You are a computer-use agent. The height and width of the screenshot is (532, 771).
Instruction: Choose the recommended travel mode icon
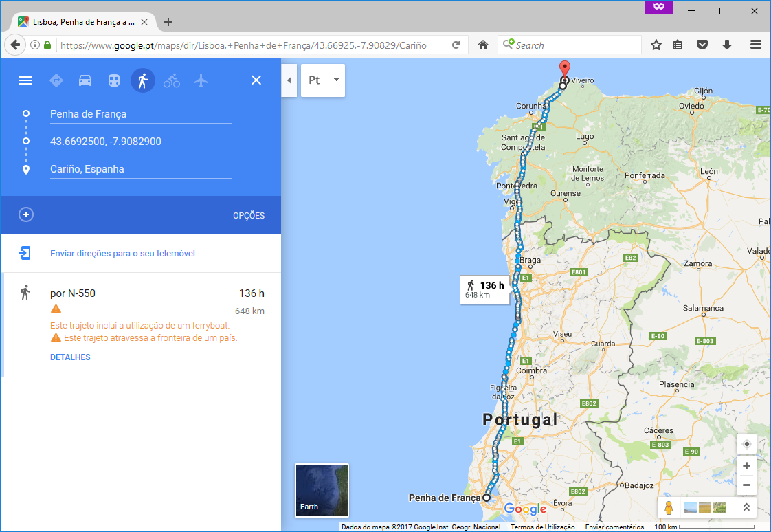pyautogui.click(x=56, y=80)
